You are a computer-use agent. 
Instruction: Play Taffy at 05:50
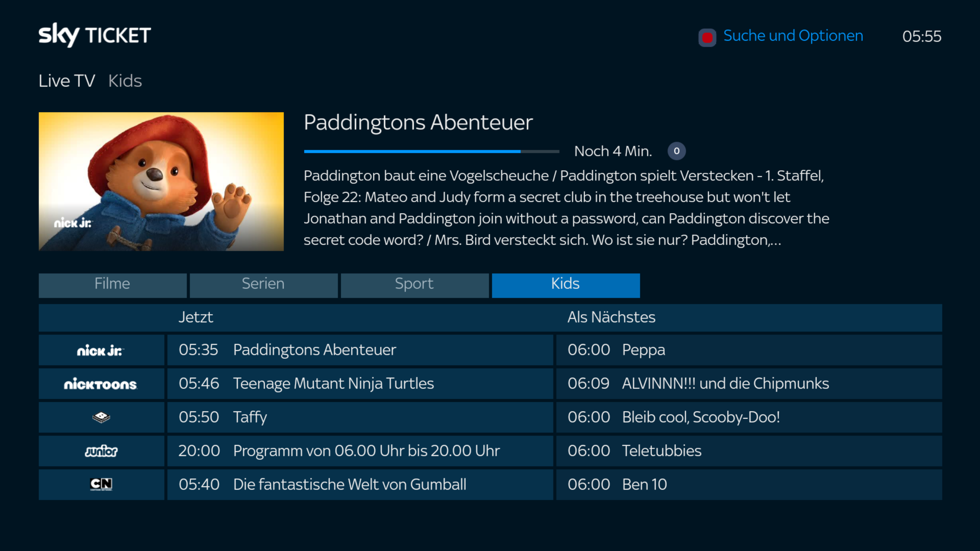[x=360, y=418]
